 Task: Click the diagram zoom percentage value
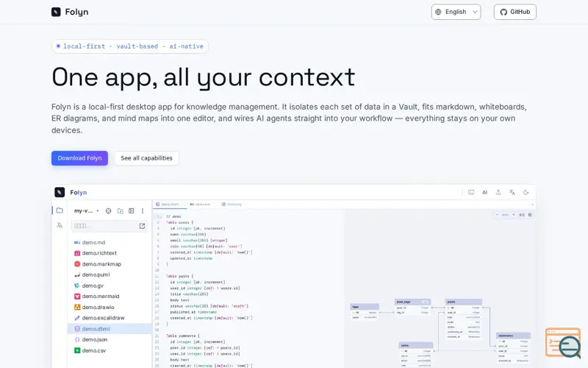[x=505, y=215]
